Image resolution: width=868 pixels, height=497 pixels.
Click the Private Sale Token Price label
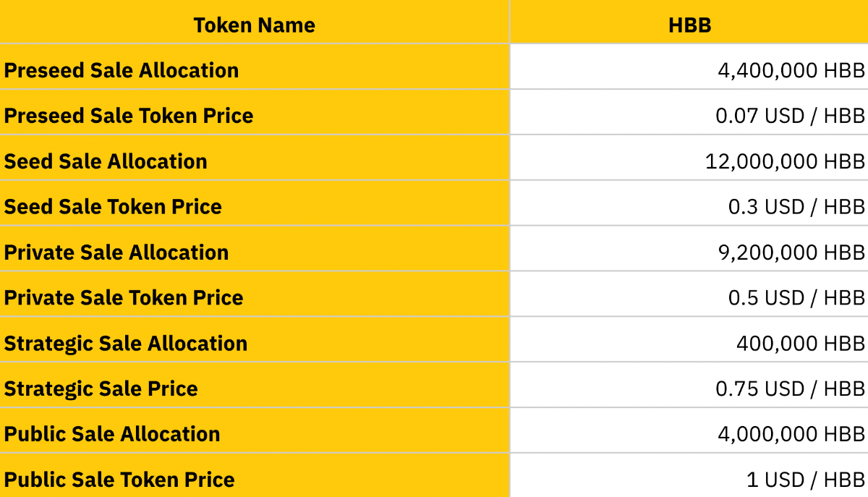(x=124, y=298)
